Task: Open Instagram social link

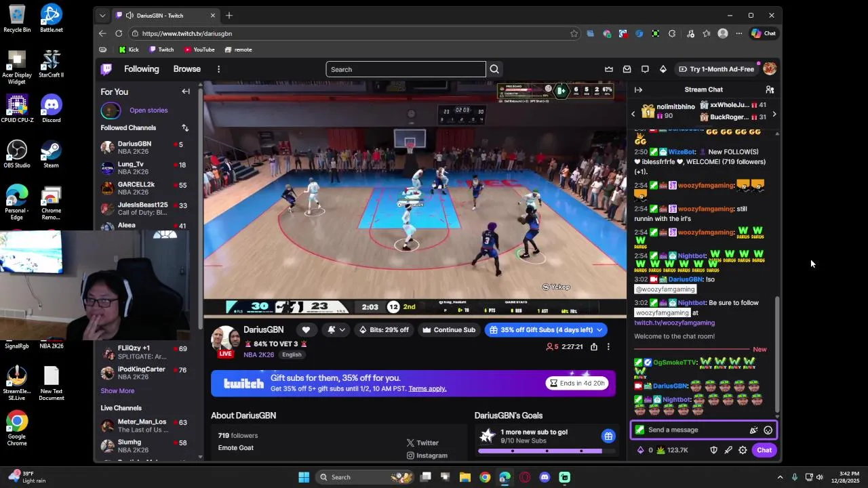Action: click(x=427, y=455)
